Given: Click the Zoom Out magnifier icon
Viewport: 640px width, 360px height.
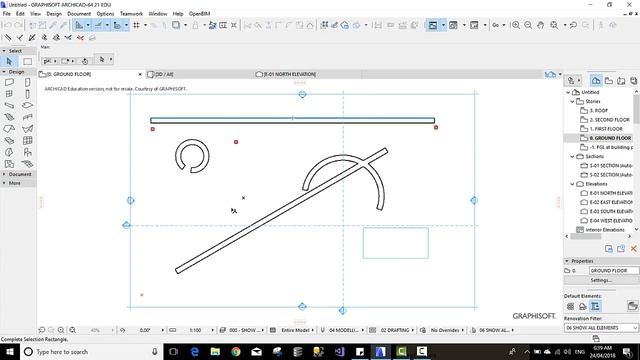Looking at the screenshot, I should [x=528, y=25].
